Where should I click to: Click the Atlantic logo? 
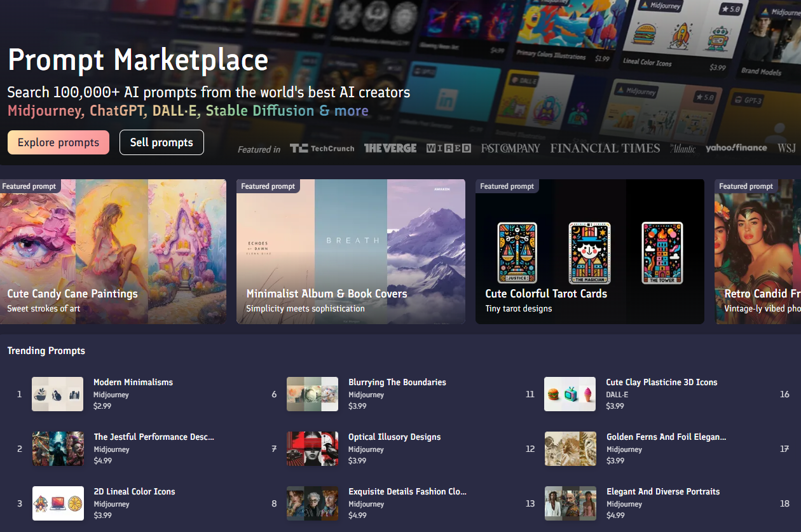[683, 148]
